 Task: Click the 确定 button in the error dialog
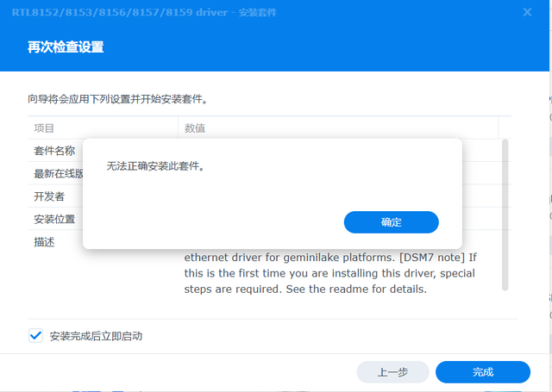click(391, 222)
